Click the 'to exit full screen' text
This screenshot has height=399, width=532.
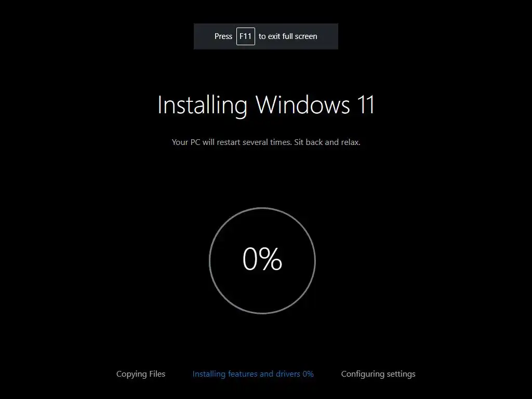[288, 36]
